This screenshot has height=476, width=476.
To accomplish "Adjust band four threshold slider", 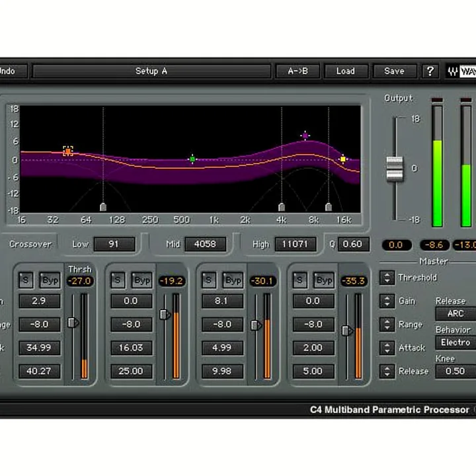I will point(347,331).
